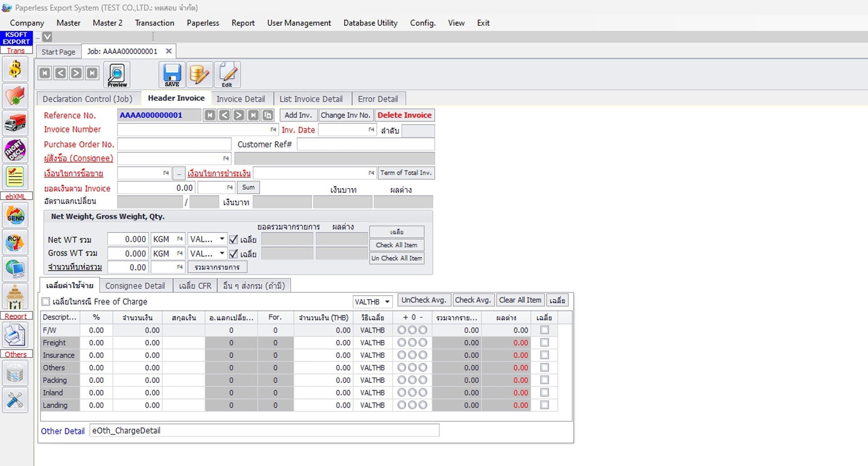This screenshot has width=868, height=466.
Task: Select the RCV icon in the sidebar
Action: [15, 242]
